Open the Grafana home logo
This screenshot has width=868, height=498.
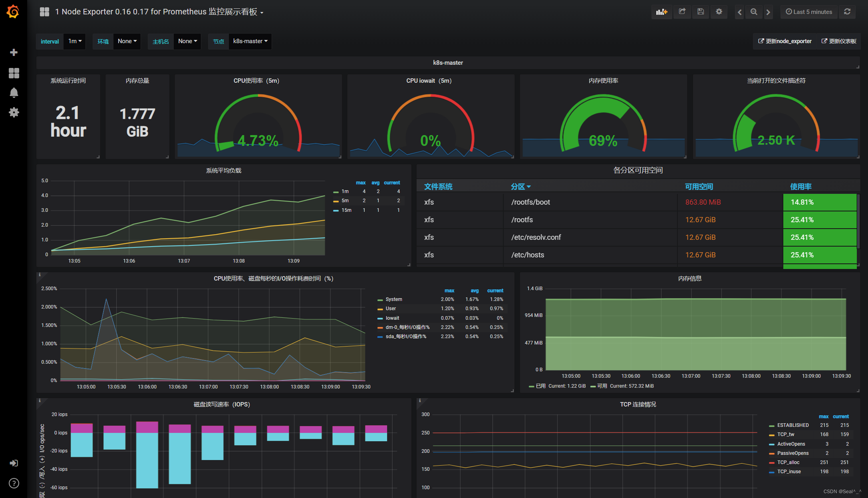[x=13, y=12]
